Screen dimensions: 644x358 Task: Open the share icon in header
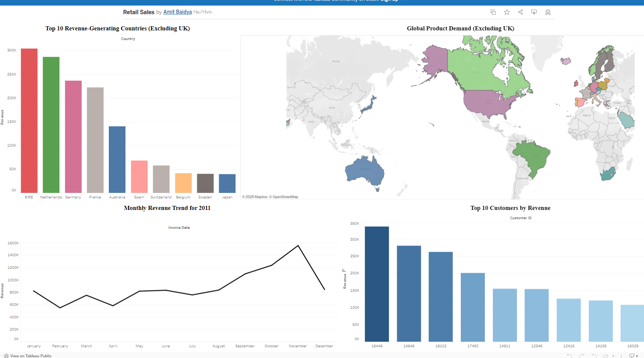tap(520, 12)
